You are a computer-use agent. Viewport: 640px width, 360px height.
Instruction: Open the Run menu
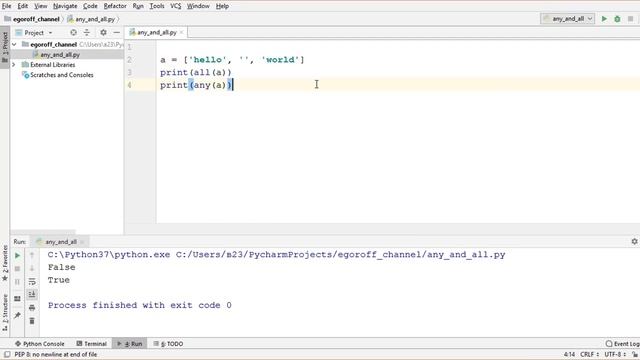pos(138,6)
